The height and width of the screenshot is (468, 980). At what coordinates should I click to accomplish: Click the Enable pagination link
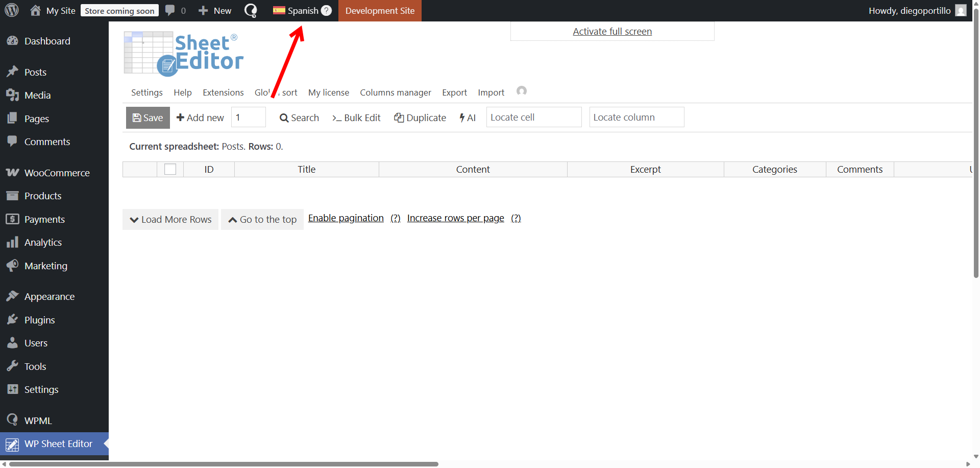coord(346,218)
